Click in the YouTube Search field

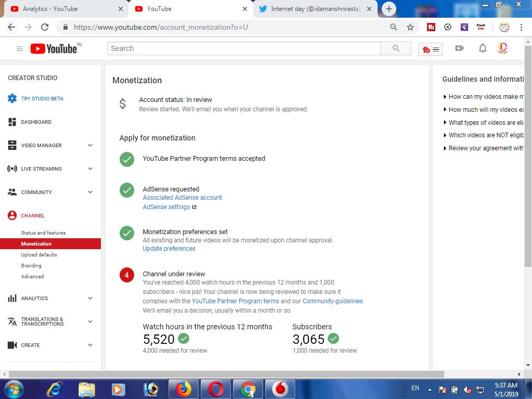[244, 48]
